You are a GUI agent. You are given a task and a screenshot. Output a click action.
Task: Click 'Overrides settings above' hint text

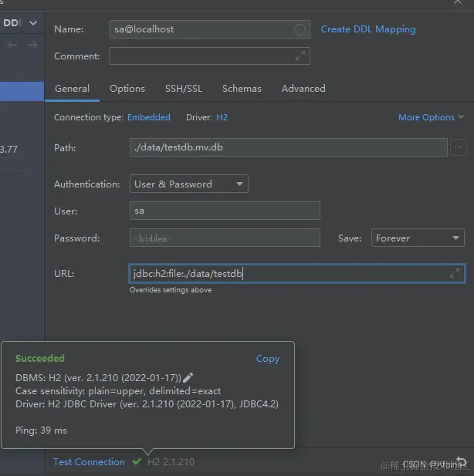point(171,290)
